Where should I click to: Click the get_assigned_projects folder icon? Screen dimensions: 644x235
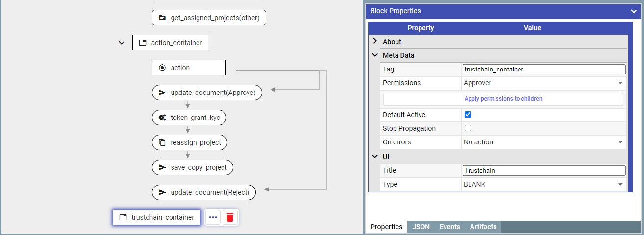(162, 18)
